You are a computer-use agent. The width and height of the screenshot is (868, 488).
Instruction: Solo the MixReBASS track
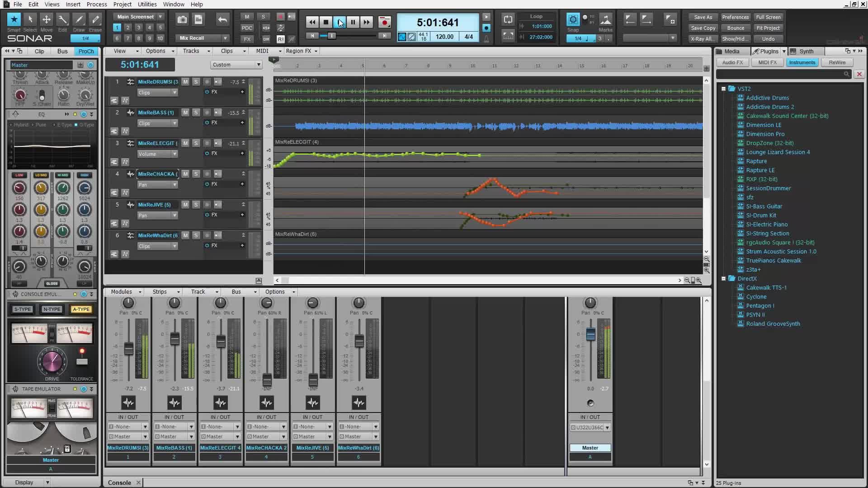[196, 113]
